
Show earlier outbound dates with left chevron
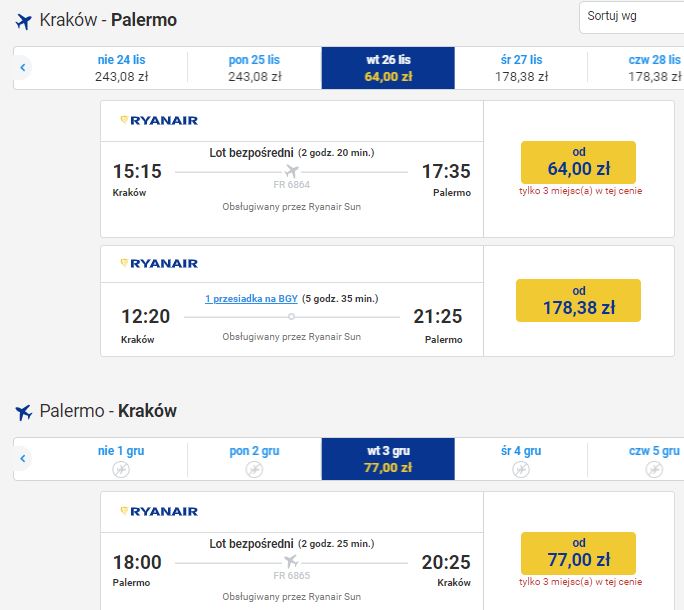click(23, 68)
